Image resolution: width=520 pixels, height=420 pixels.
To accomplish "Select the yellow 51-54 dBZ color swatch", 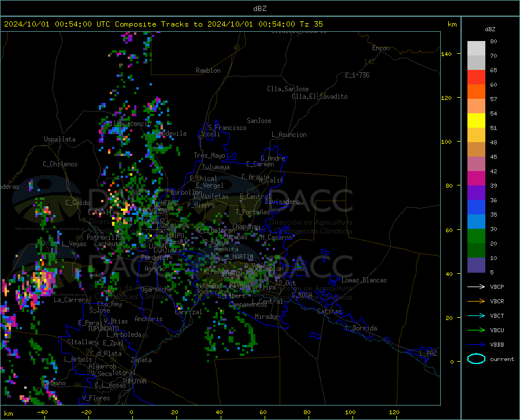I will pyautogui.click(x=476, y=121).
